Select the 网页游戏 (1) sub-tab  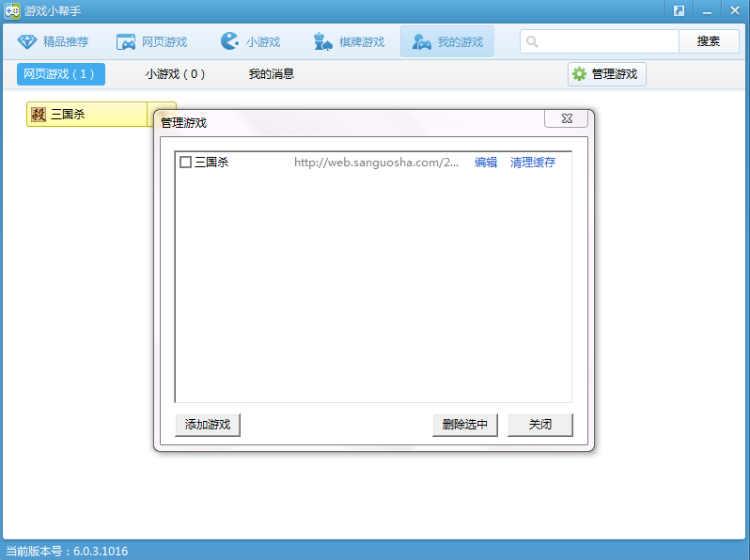(x=61, y=74)
